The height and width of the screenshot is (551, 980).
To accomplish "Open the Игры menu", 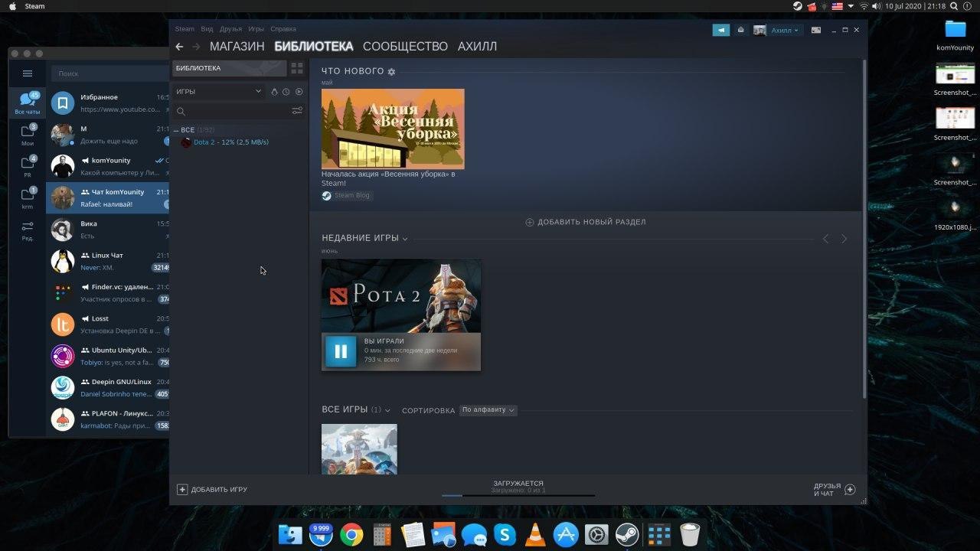I will (x=256, y=29).
